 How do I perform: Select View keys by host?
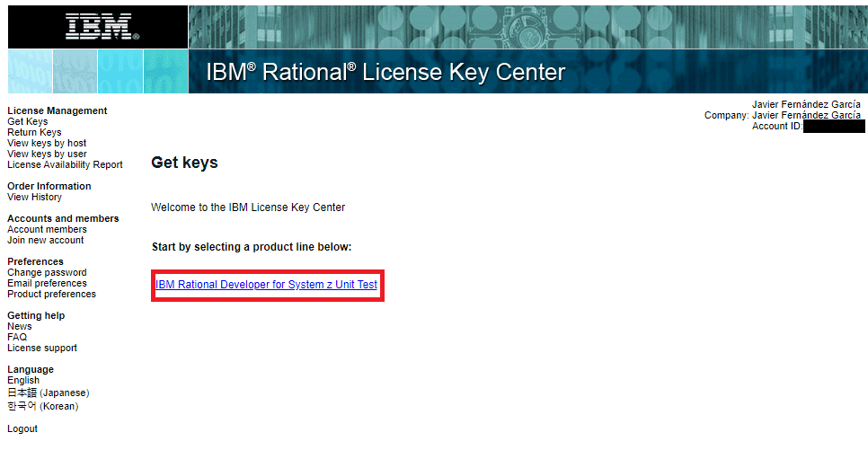[x=47, y=143]
